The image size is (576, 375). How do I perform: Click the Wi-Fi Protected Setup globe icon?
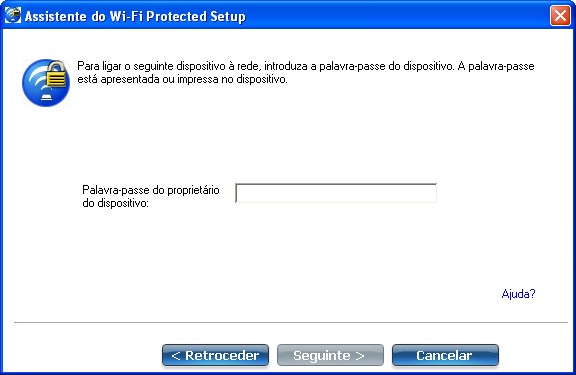46,83
